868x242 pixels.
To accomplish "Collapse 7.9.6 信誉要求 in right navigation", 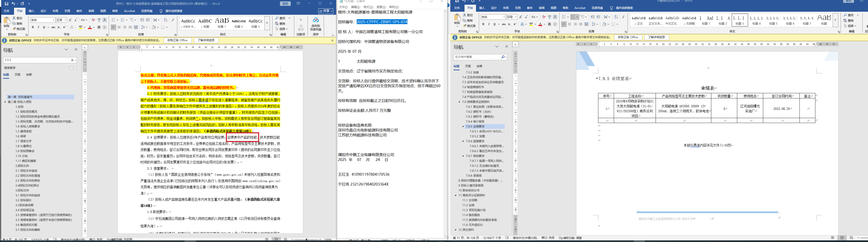I will [x=463, y=141].
